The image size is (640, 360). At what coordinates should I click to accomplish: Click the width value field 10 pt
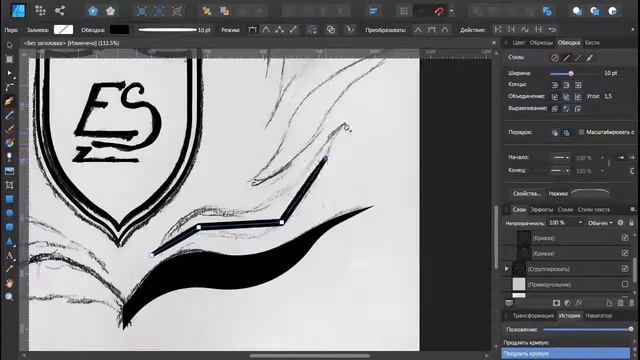point(611,73)
